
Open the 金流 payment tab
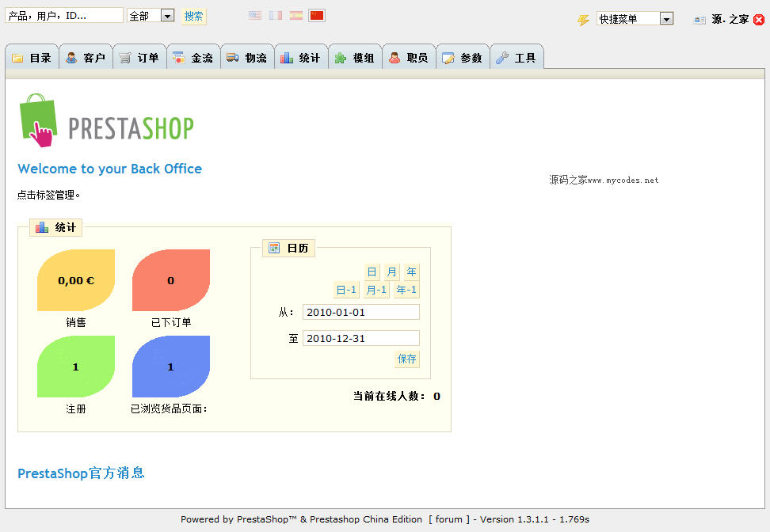pos(193,58)
